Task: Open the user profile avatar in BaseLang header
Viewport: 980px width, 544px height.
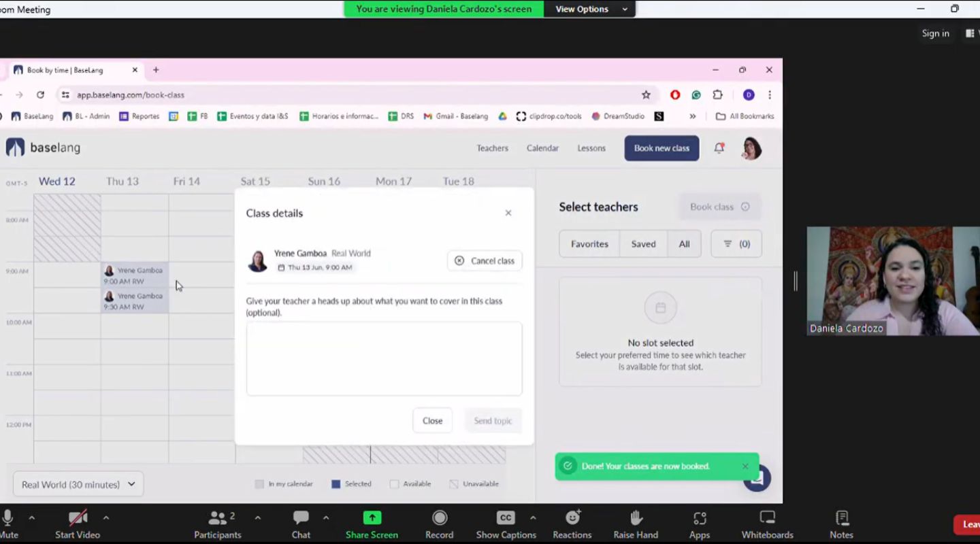Action: (x=751, y=148)
